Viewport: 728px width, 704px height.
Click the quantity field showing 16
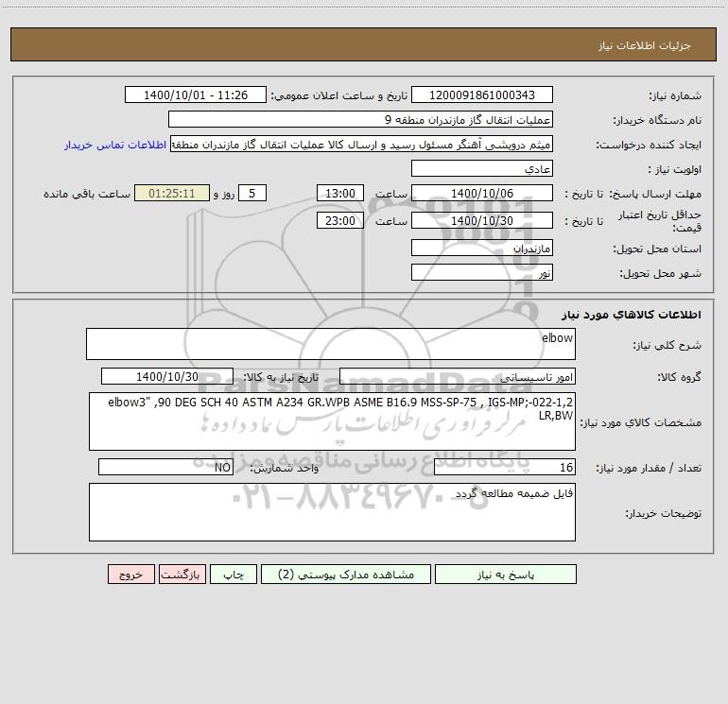point(505,467)
